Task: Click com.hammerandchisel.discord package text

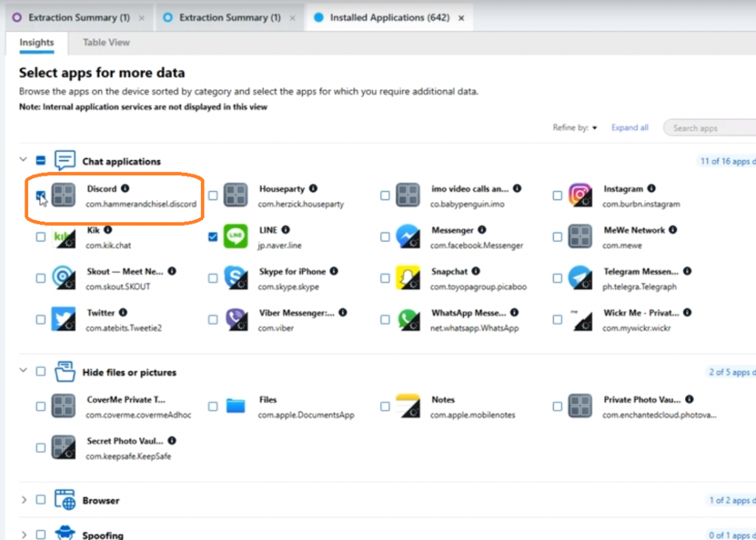Action: [141, 204]
